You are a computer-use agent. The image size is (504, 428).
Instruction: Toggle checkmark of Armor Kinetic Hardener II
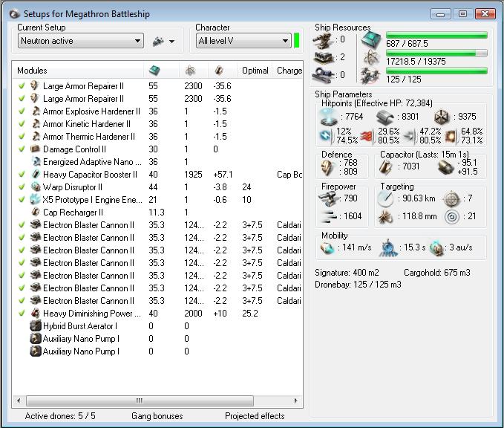click(22, 124)
